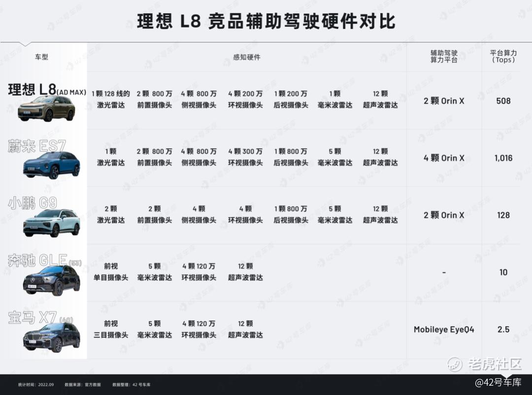Click the platform compute value 1,016
The image size is (532, 395).
pyautogui.click(x=503, y=158)
